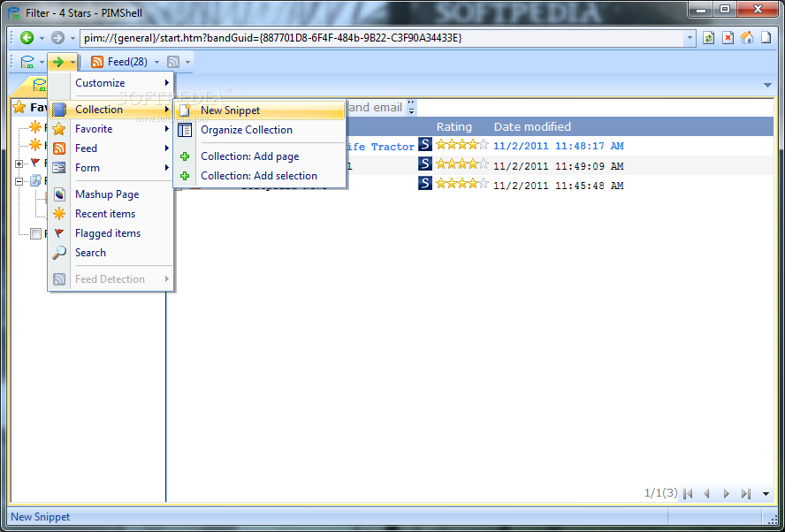Viewport: 785px width, 532px height.
Task: Select Organize Collection in the submenu
Action: (260, 130)
